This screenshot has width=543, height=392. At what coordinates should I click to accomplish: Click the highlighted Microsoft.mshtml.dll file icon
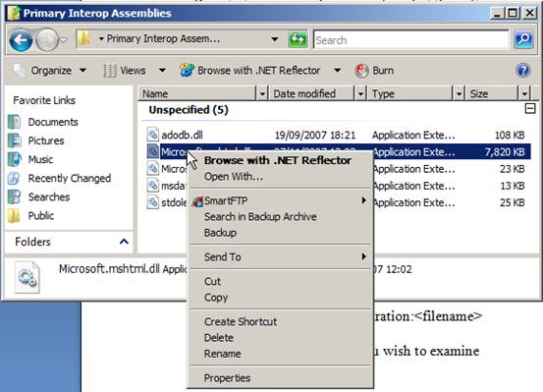[152, 151]
